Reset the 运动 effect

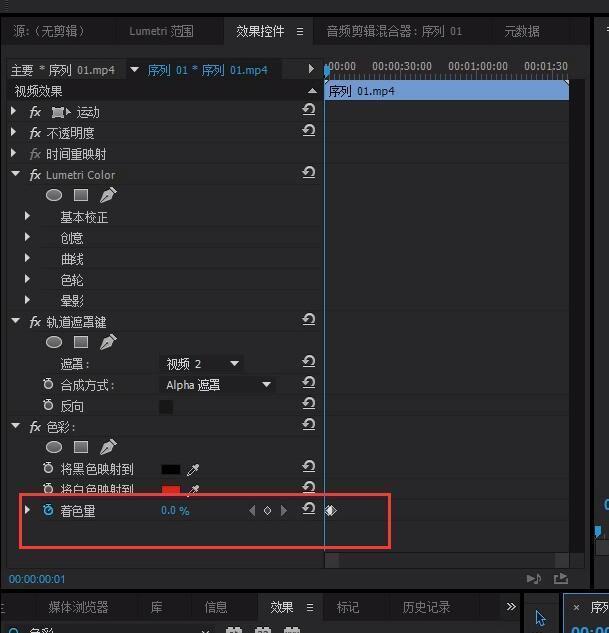click(309, 110)
